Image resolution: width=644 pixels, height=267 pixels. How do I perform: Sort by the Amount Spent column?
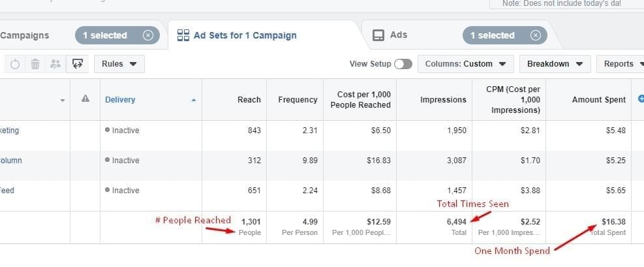[598, 100]
